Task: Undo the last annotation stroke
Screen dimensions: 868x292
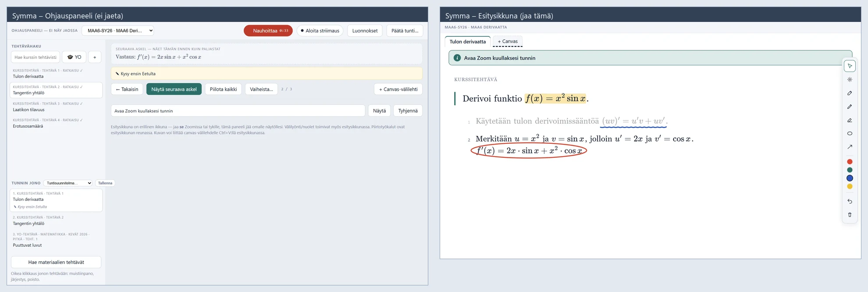Action: click(850, 201)
